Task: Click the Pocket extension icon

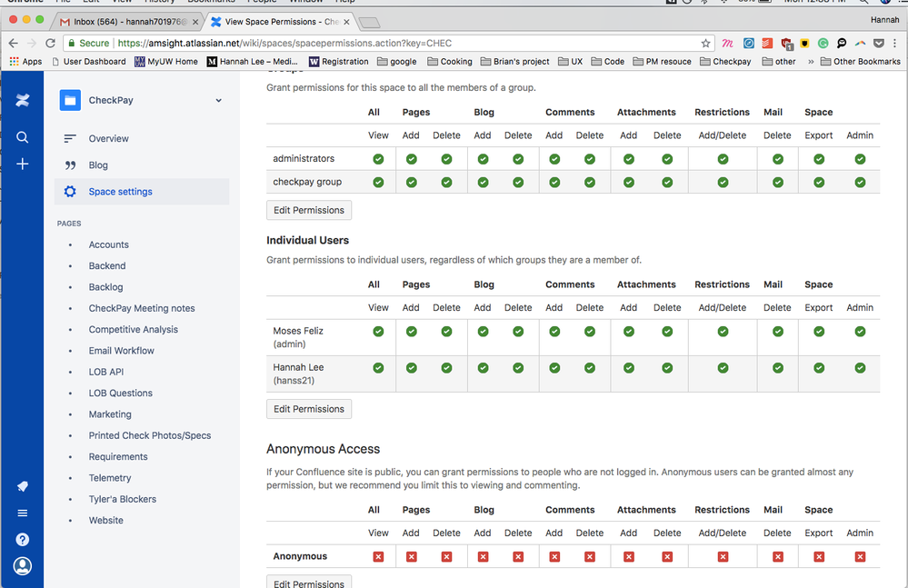Action: click(x=879, y=44)
